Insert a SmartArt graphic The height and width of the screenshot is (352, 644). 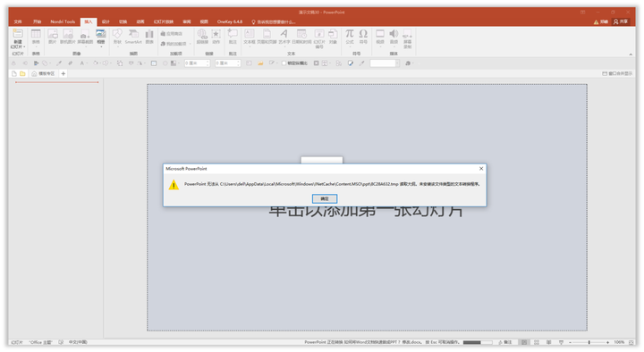pyautogui.click(x=133, y=37)
